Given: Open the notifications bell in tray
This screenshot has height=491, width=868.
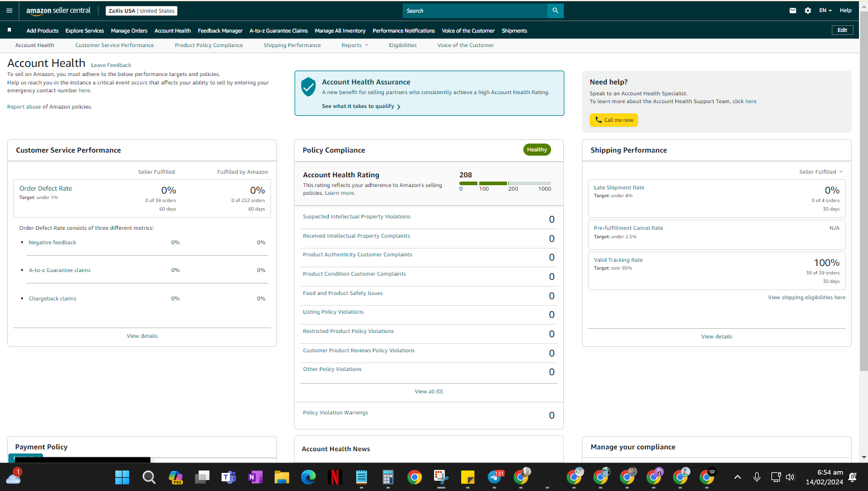Looking at the screenshot, I should [x=852, y=477].
